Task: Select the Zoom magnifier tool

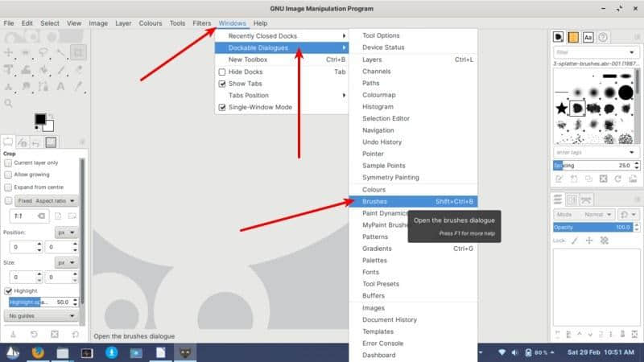Action: tap(9, 103)
